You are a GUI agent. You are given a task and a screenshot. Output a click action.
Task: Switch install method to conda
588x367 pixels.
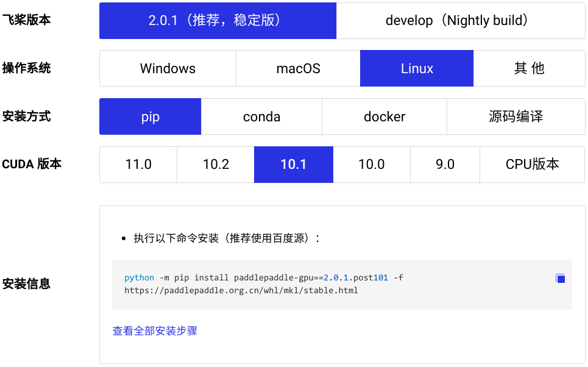pos(261,116)
